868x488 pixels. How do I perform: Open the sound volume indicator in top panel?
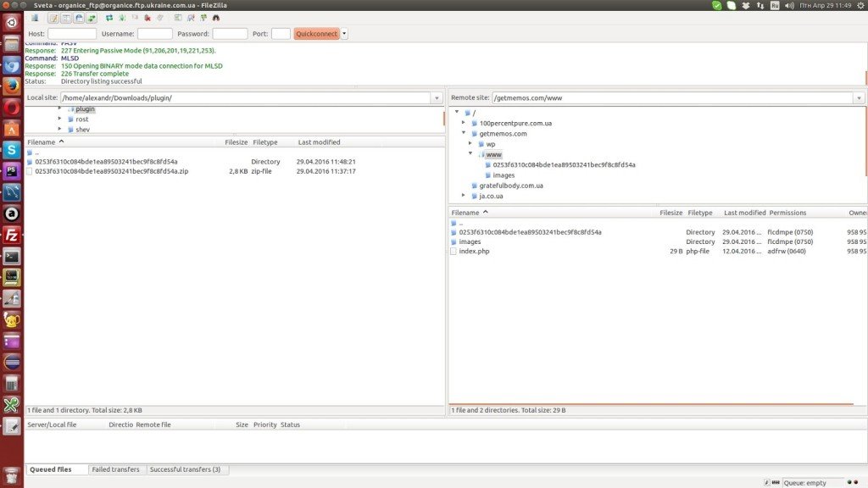pos(789,5)
